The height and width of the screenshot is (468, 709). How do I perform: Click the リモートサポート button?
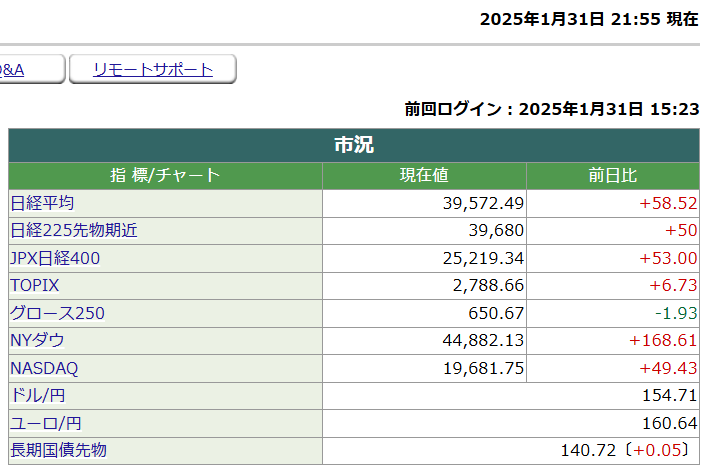[x=153, y=69]
